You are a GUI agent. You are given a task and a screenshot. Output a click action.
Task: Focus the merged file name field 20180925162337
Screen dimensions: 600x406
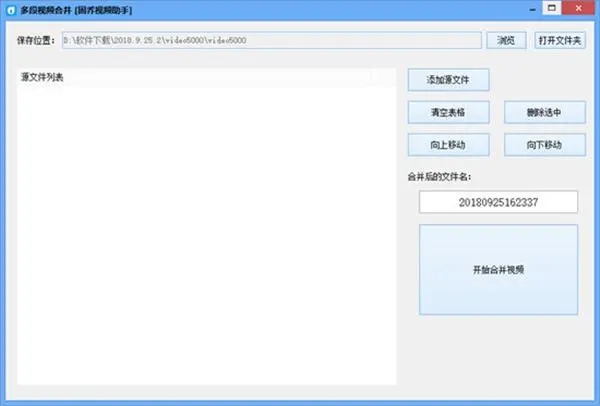498,202
